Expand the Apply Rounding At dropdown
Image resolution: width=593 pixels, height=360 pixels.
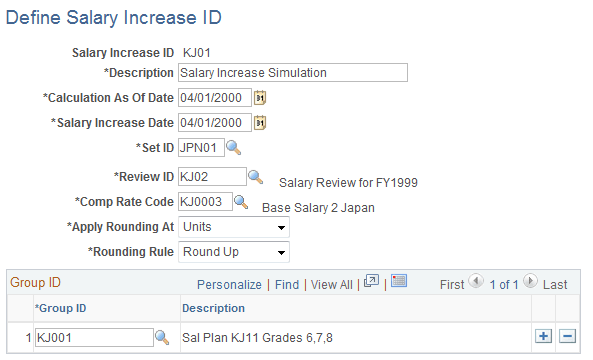[281, 227]
